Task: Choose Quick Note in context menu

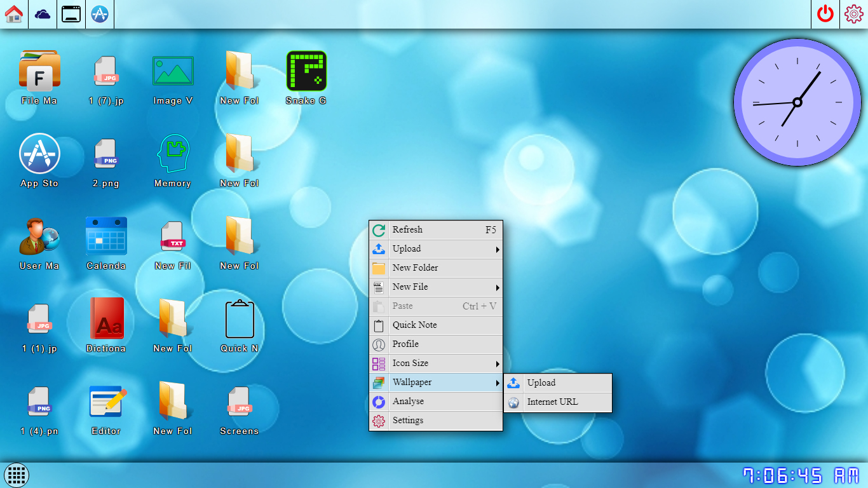Action: pos(436,325)
